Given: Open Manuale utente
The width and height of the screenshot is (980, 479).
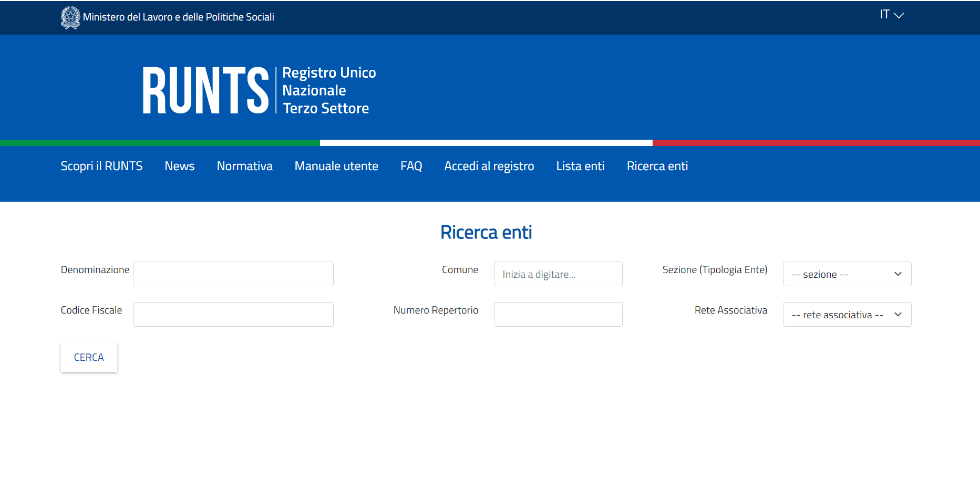Looking at the screenshot, I should [x=336, y=166].
